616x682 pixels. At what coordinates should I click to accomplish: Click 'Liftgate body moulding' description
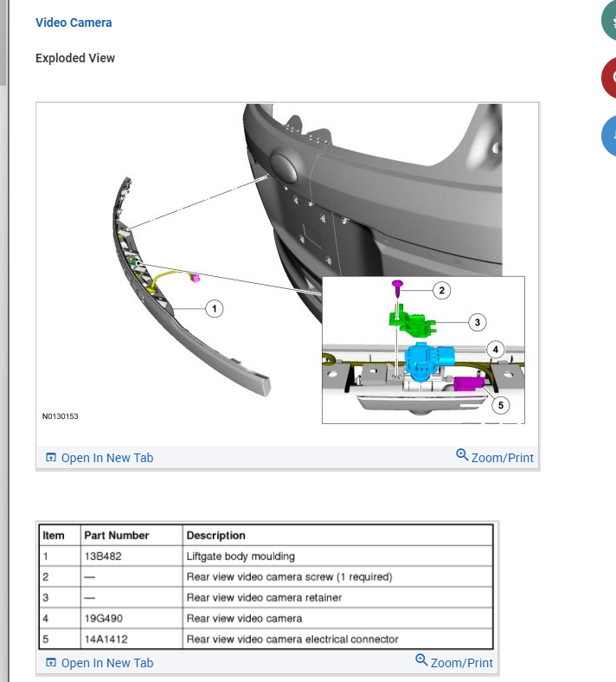(x=241, y=557)
